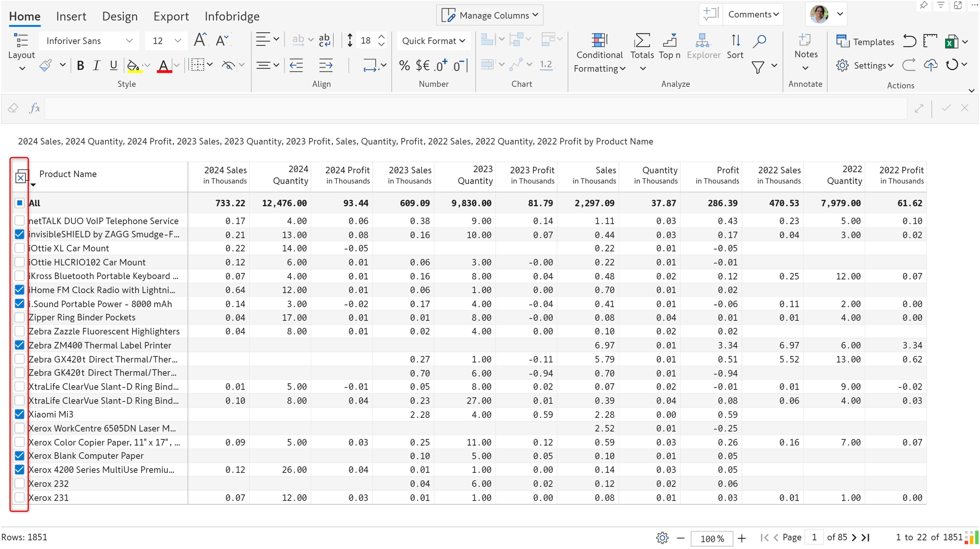Image resolution: width=980 pixels, height=549 pixels.
Task: Click the Sort icon
Action: click(x=735, y=41)
